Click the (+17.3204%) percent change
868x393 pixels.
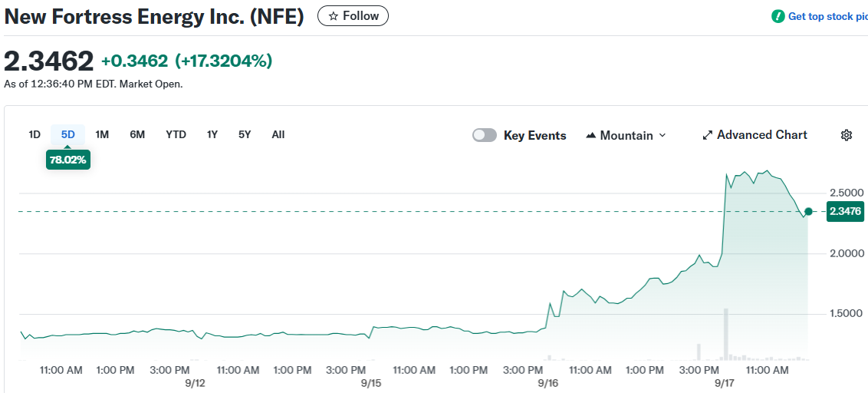click(224, 61)
